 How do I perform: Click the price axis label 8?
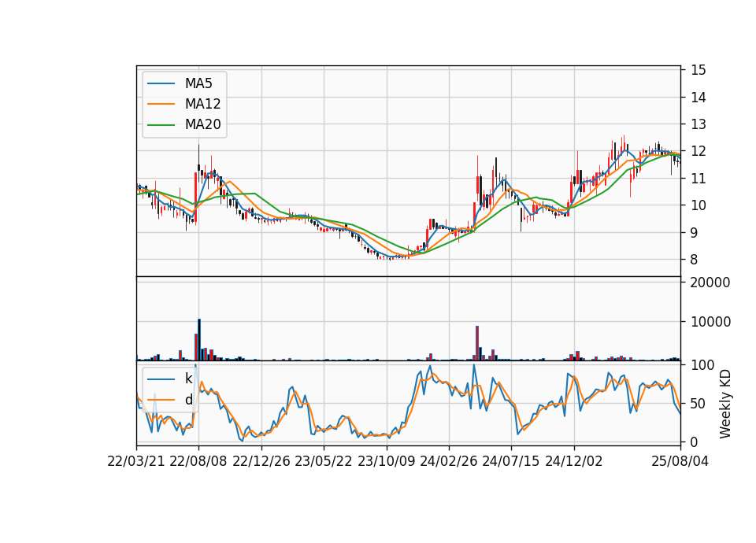[695, 260]
